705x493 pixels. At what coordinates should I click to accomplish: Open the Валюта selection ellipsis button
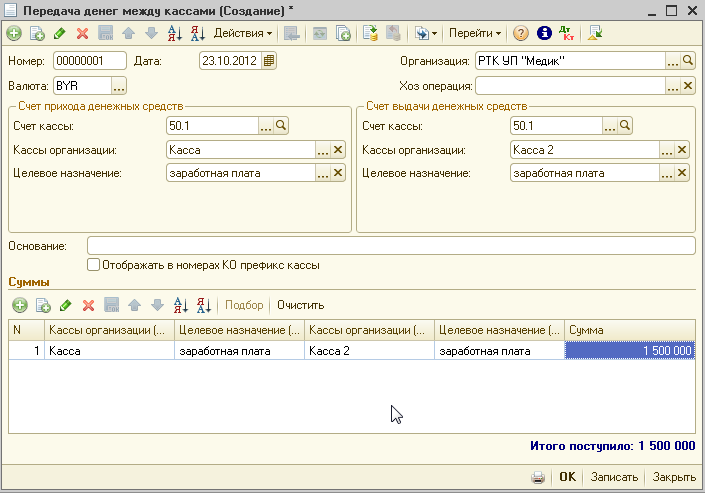119,86
